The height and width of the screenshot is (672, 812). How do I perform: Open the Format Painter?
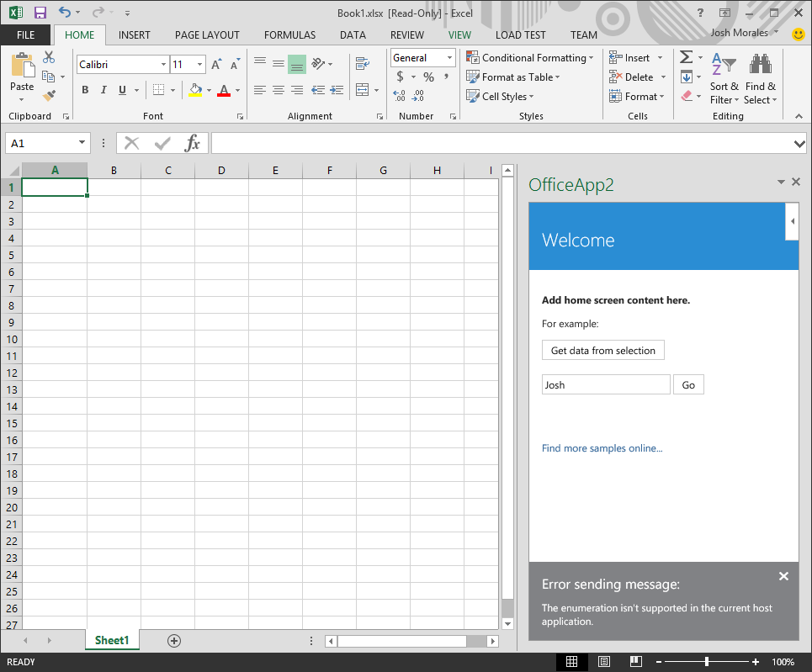(49, 96)
